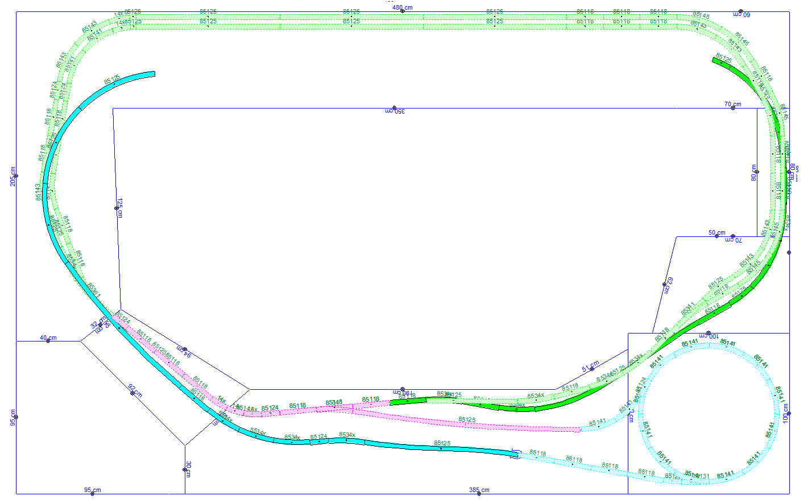The width and height of the screenshot is (812, 504).
Task: Select the 94 cm dimension handle
Action: point(185,349)
